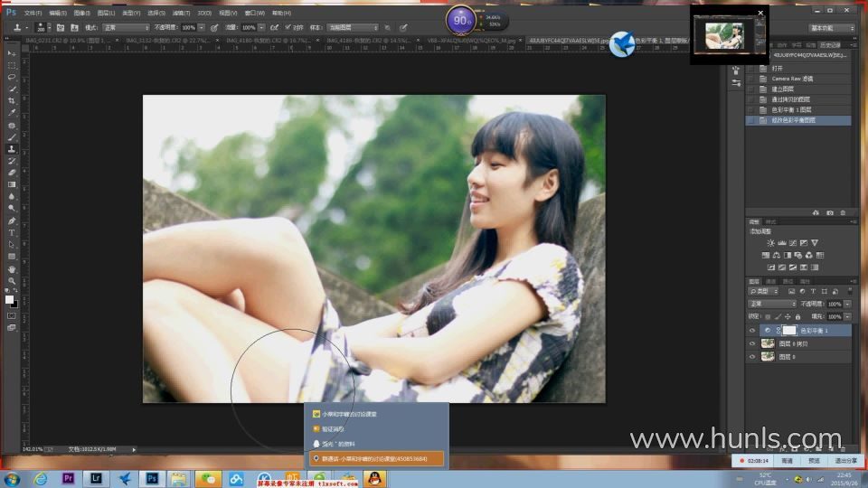The height and width of the screenshot is (488, 868).
Task: Select the Brush tool
Action: pos(12,137)
